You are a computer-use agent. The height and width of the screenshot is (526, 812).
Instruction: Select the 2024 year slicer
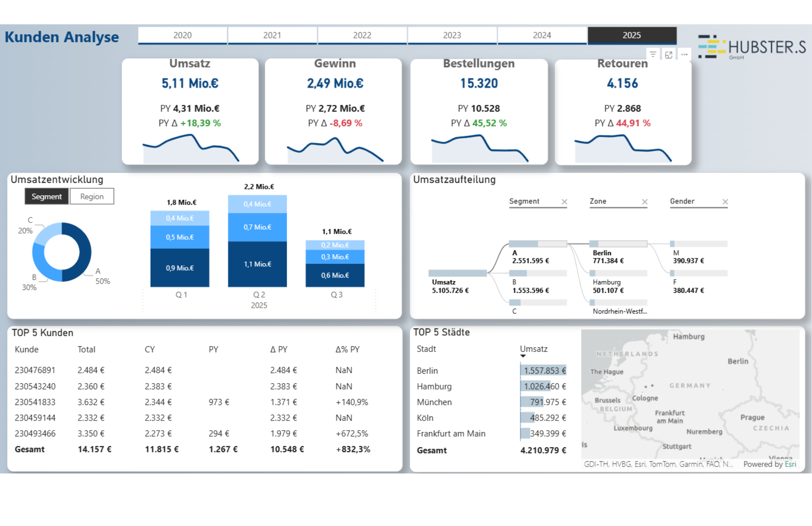[x=541, y=35]
